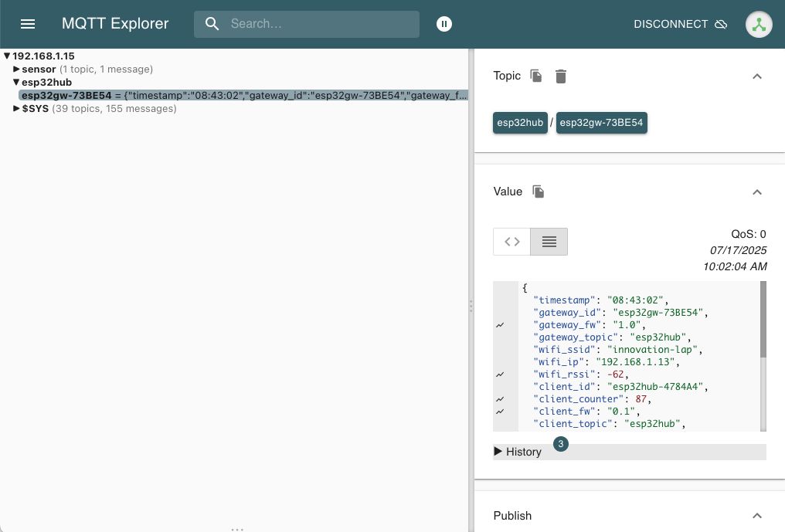Image resolution: width=785 pixels, height=532 pixels.
Task: Collapse the Publish panel chevron
Action: [757, 516]
